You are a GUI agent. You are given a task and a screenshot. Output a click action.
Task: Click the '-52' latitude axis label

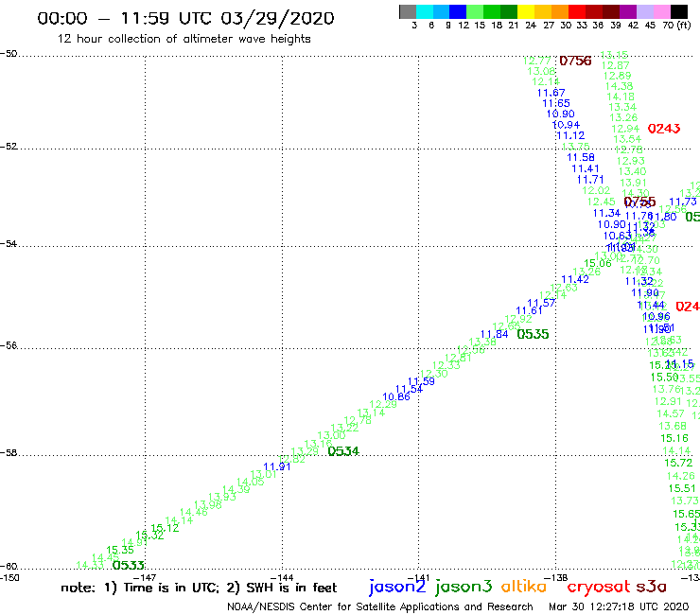point(9,147)
